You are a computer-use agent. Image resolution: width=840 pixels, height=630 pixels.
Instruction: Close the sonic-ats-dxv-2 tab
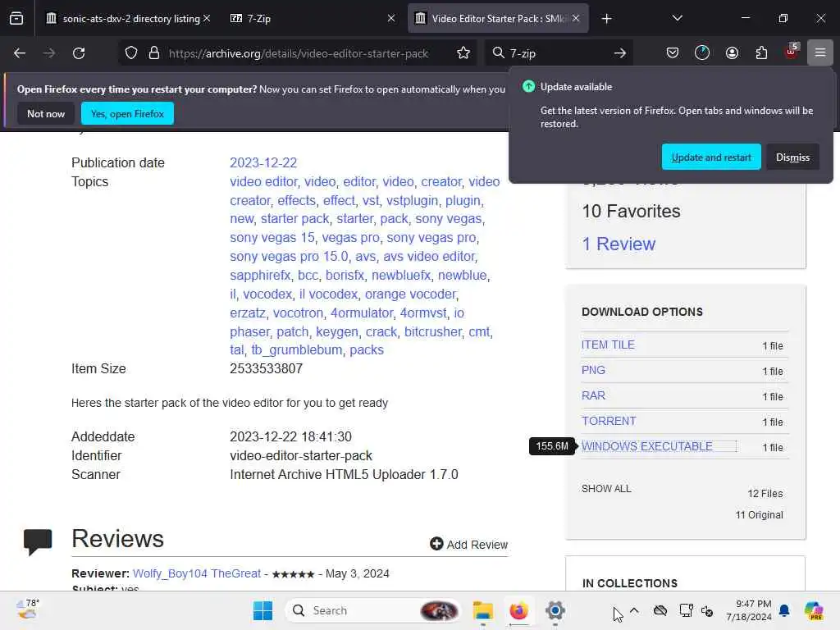(207, 18)
